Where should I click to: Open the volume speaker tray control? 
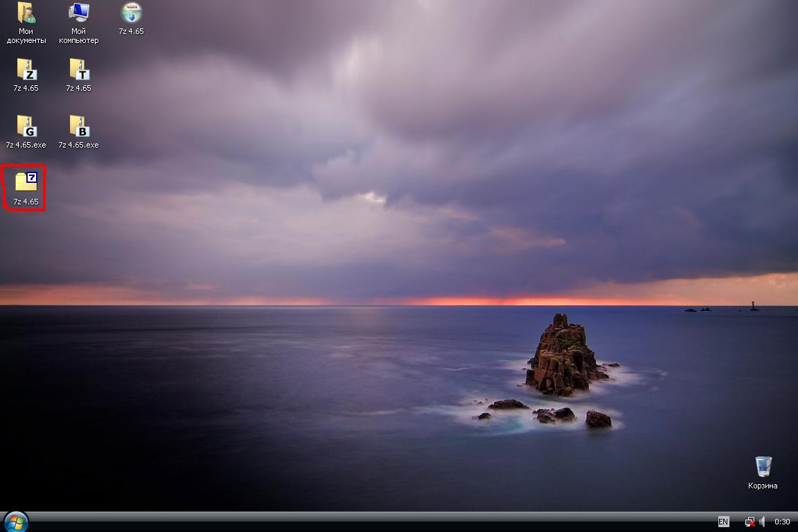[762, 522]
